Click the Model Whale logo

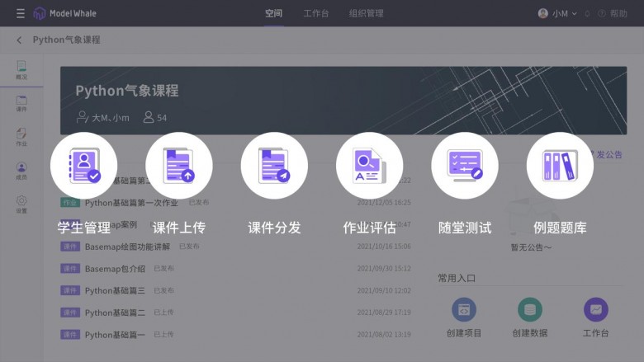[64, 13]
